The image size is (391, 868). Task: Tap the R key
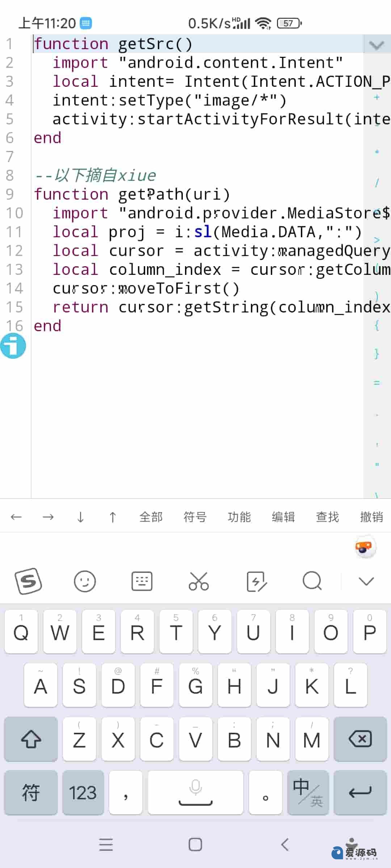coord(137,632)
